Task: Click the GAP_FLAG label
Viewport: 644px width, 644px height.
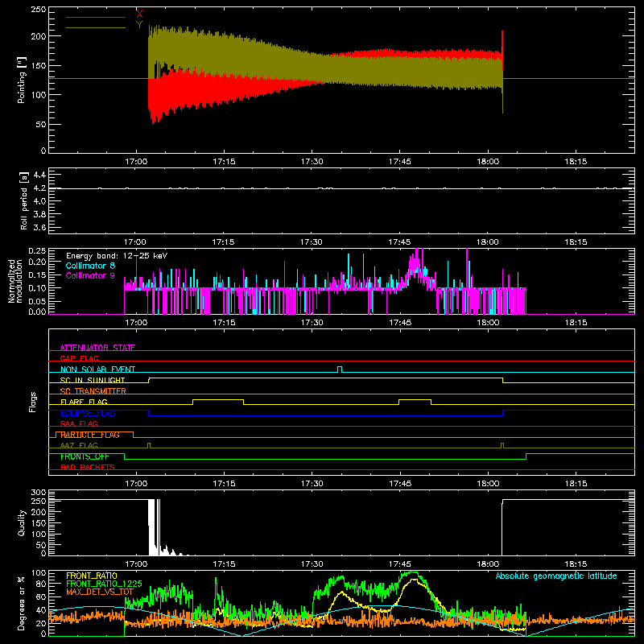Action: (79, 358)
